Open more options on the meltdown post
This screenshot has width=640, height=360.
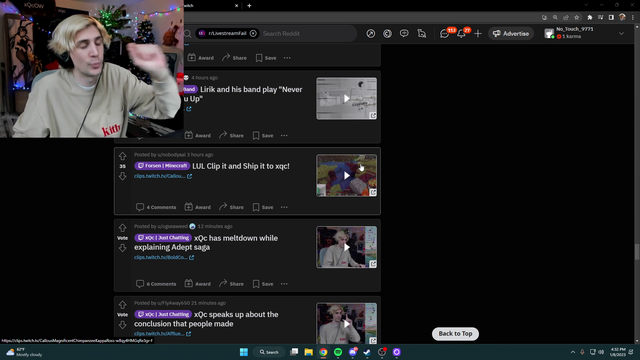pos(284,284)
